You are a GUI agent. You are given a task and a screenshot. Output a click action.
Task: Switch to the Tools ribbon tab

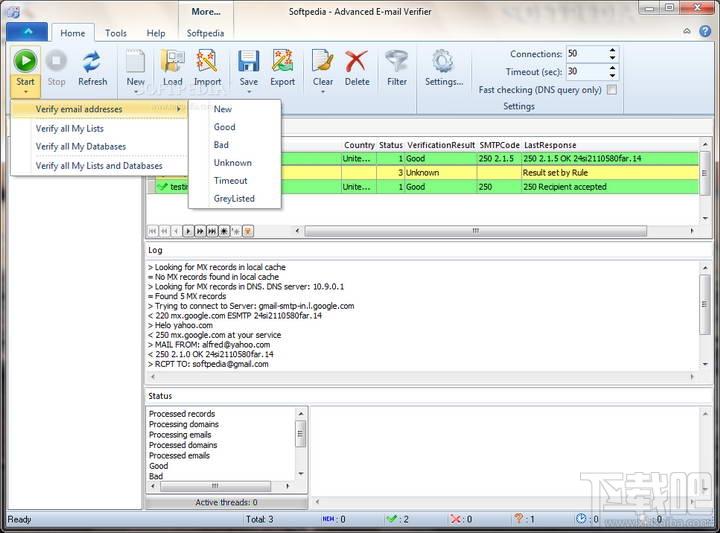click(x=116, y=33)
